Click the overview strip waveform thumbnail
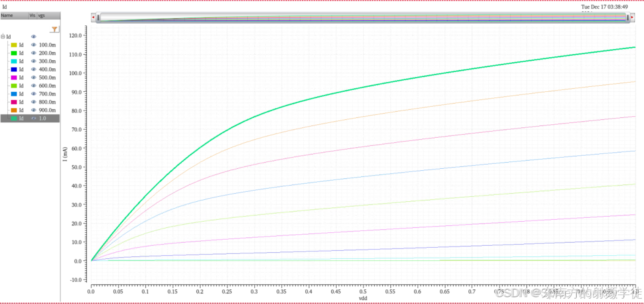The width and height of the screenshot is (644, 304). 363,18
